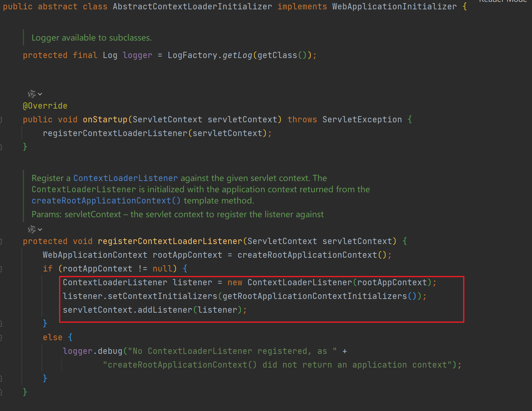
Task: Click registerContextLoaderListener call inside onStartup
Action: 115,133
